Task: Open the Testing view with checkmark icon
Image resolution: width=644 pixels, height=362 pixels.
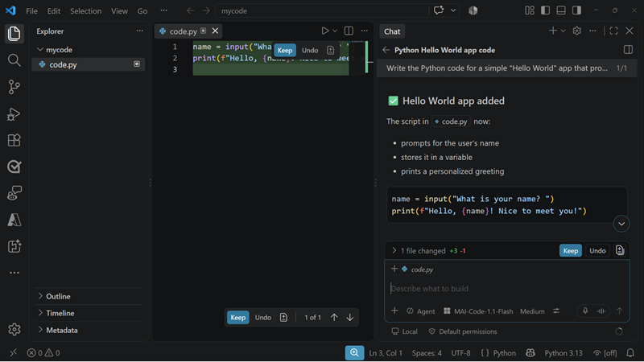Action: click(14, 167)
